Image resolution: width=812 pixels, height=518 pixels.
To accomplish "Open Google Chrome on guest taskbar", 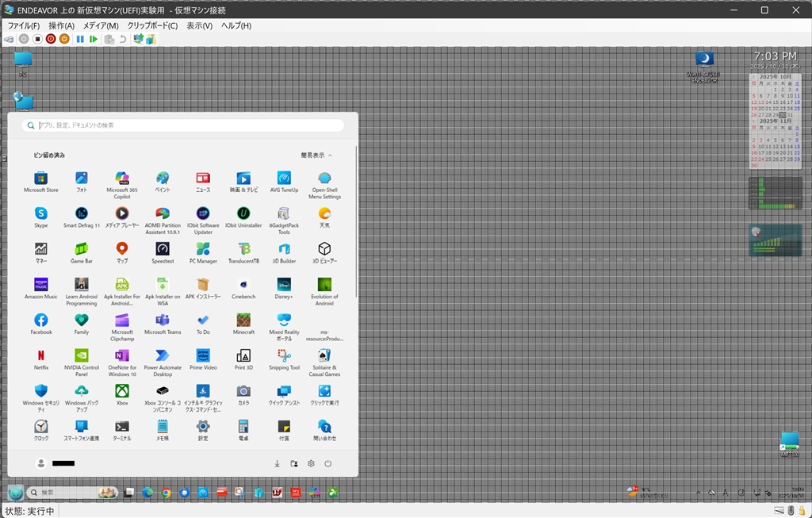I will [x=167, y=493].
